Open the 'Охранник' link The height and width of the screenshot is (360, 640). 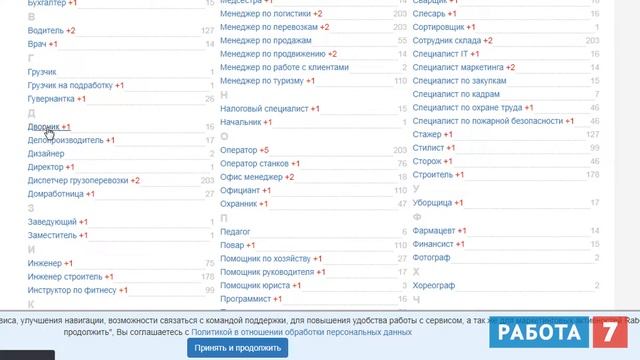(238, 204)
